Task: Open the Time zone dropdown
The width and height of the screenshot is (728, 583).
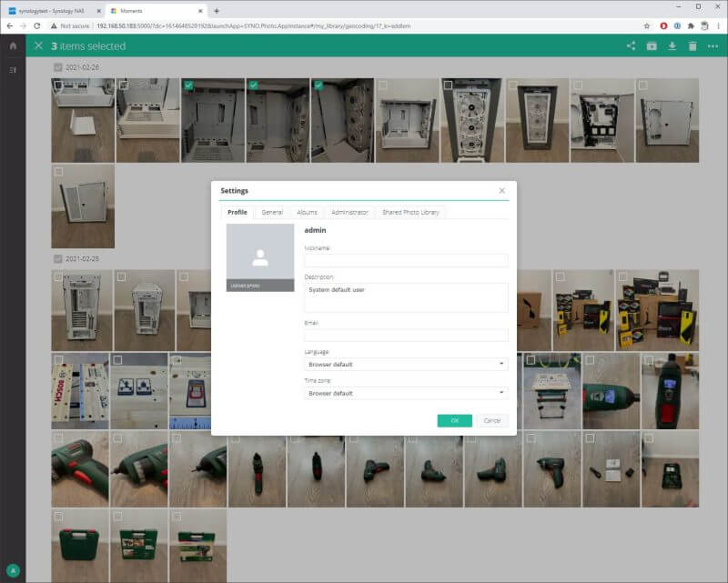Action: [x=405, y=393]
